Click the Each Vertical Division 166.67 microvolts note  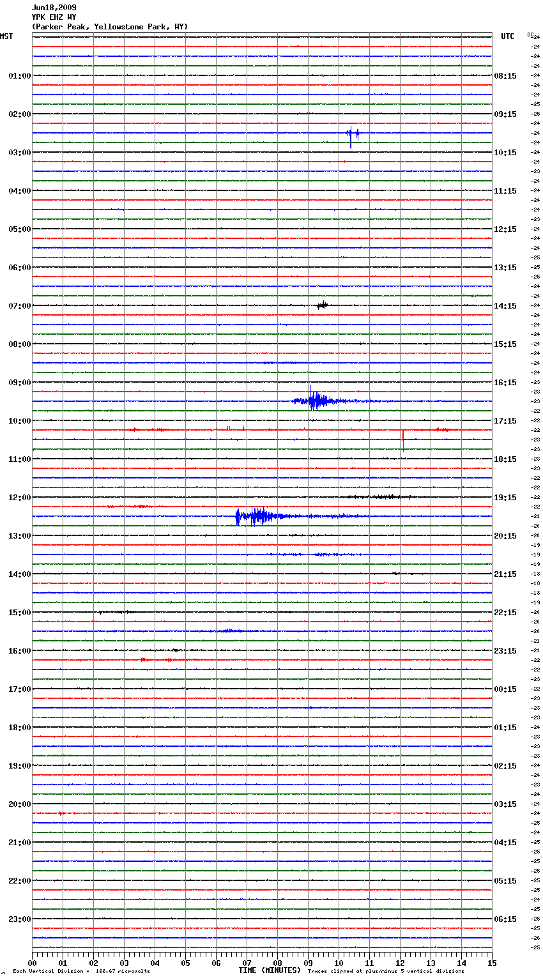(81, 972)
